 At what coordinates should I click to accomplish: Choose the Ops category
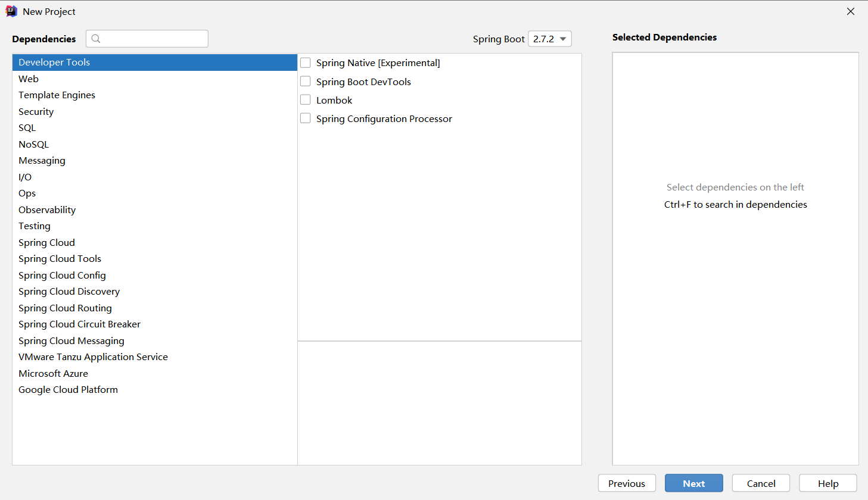tap(155, 193)
